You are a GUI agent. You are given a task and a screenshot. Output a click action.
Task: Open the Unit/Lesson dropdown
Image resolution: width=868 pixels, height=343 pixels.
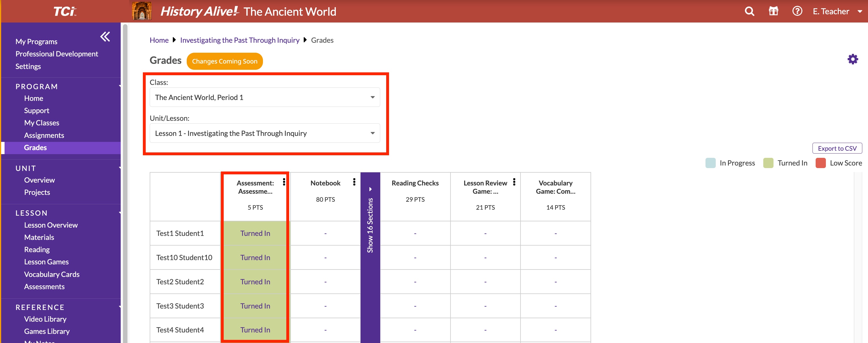(264, 133)
